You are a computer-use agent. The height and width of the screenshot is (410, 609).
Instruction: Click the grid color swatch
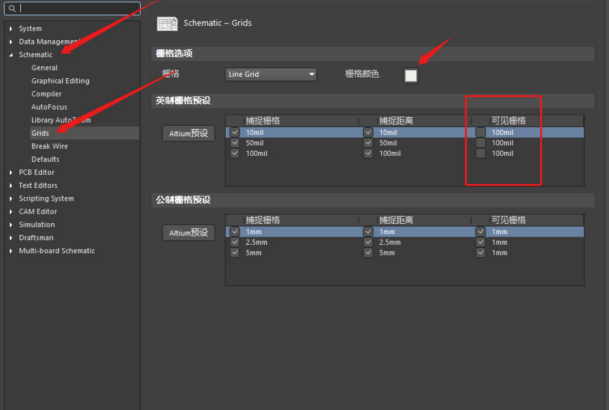pos(411,75)
